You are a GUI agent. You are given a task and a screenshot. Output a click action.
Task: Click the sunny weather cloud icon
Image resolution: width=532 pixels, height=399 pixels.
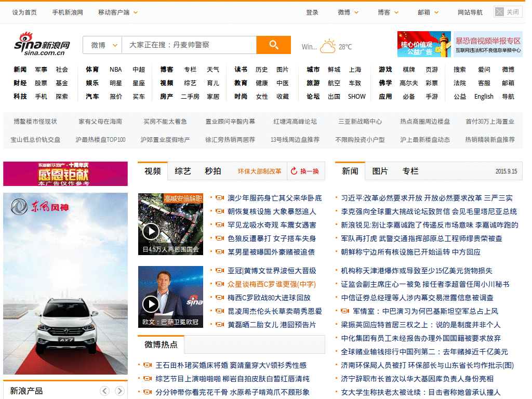(x=328, y=46)
